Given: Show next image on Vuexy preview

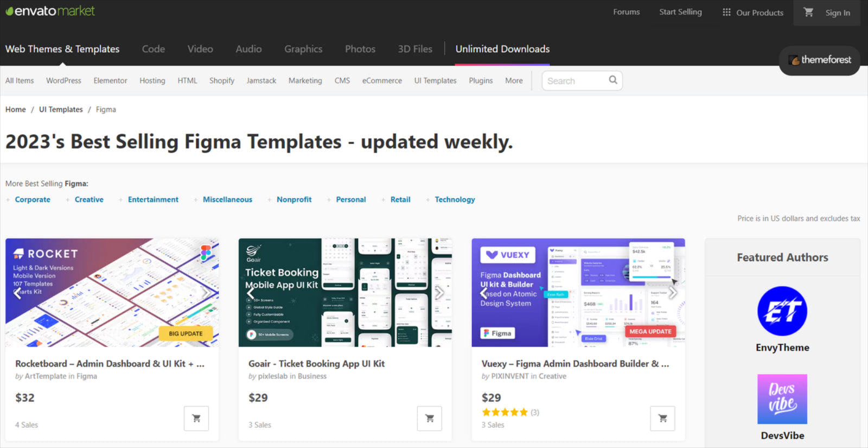Looking at the screenshot, I should pyautogui.click(x=673, y=293).
